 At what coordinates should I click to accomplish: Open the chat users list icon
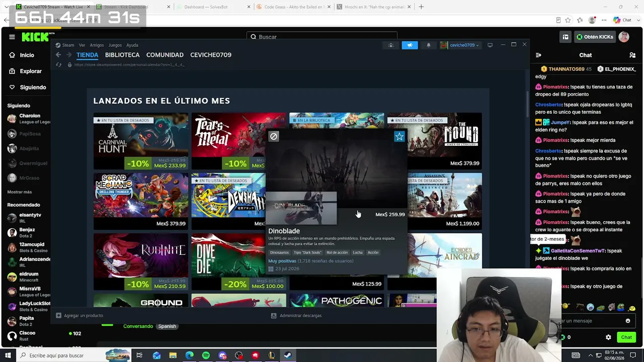point(632,55)
